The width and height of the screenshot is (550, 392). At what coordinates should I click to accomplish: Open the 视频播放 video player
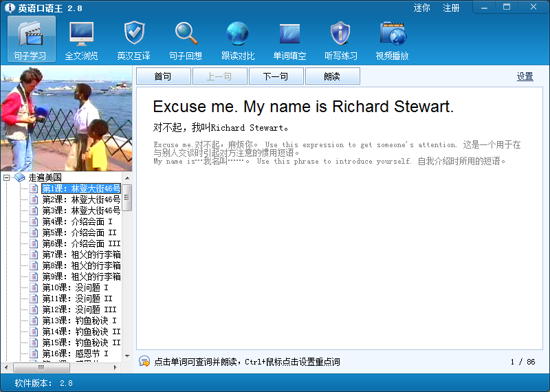[x=393, y=41]
